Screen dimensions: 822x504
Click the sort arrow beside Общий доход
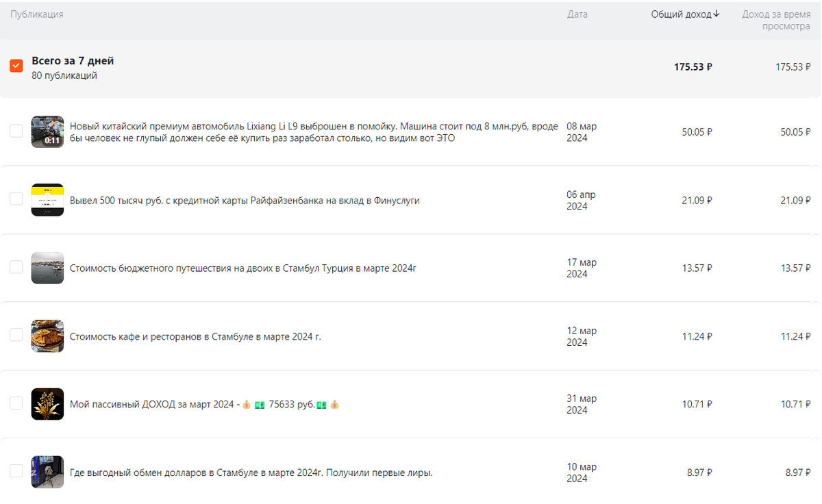[x=717, y=14]
